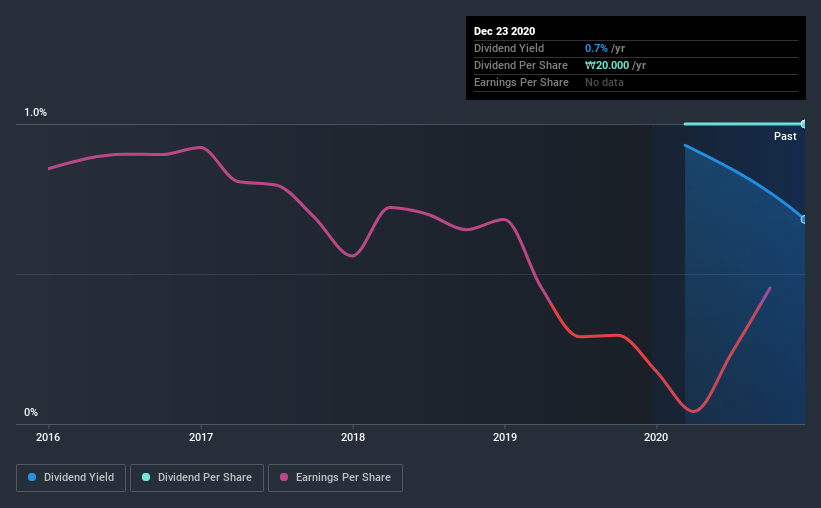Click the pink Earnings Per Share legend dot

pos(284,477)
